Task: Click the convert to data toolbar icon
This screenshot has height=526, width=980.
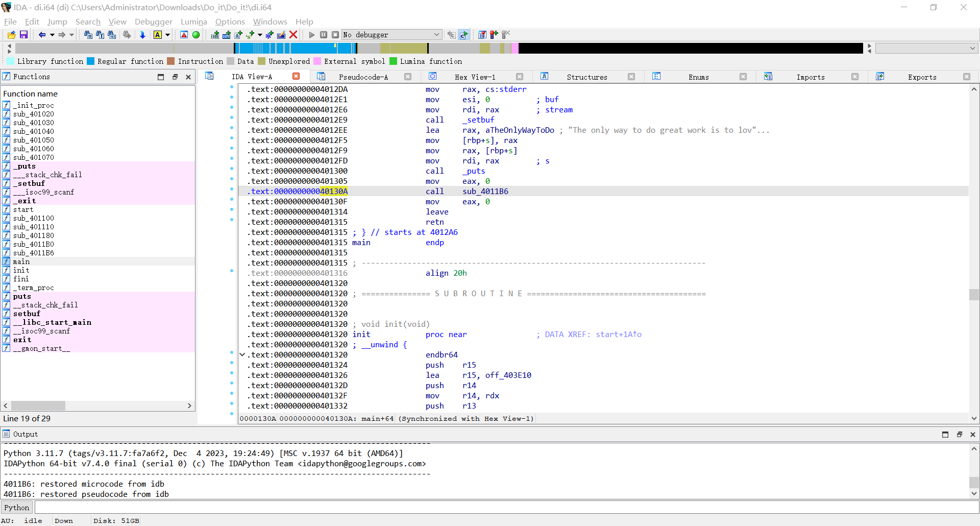Action: tap(227, 35)
